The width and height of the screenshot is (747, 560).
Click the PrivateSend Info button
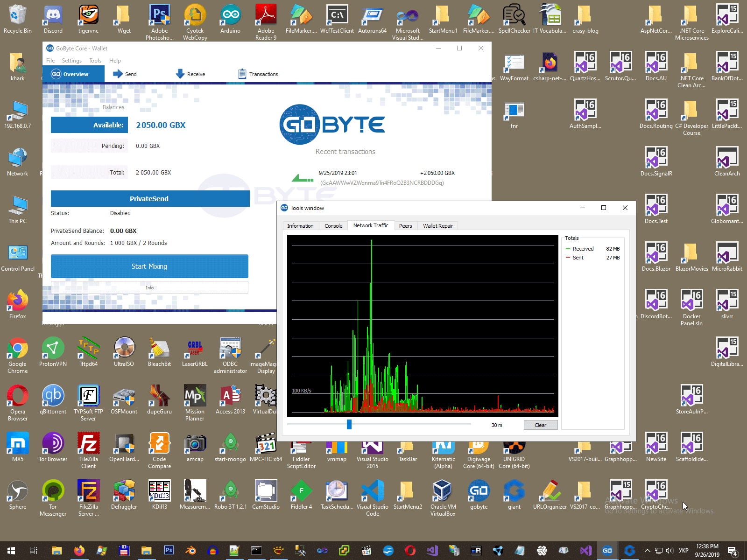[x=149, y=287]
